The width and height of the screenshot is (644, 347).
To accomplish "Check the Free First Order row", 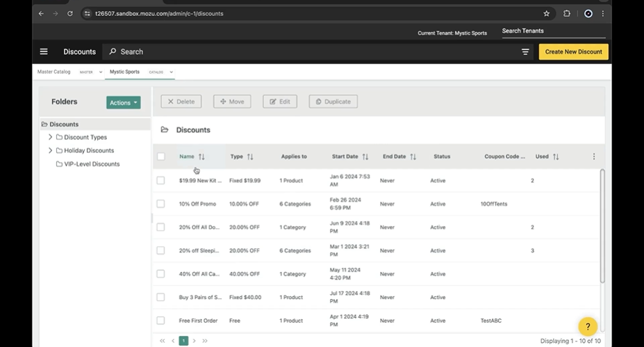I will [160, 321].
